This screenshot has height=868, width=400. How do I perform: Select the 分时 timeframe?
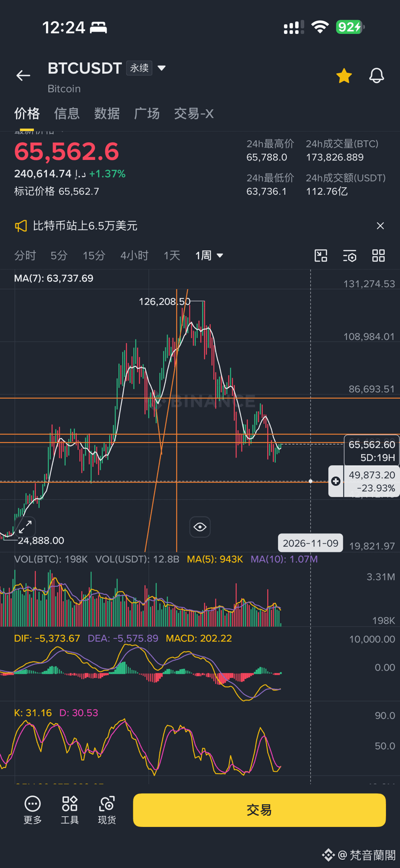coord(25,255)
